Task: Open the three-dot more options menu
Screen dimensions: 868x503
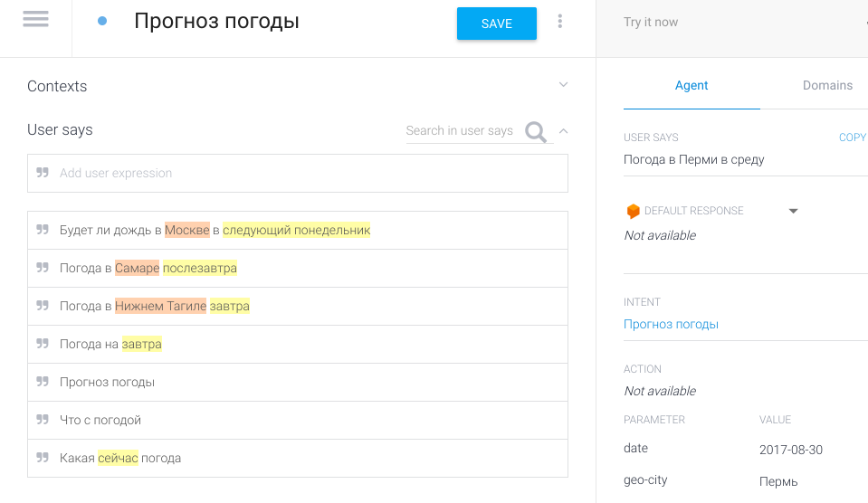Action: tap(560, 22)
